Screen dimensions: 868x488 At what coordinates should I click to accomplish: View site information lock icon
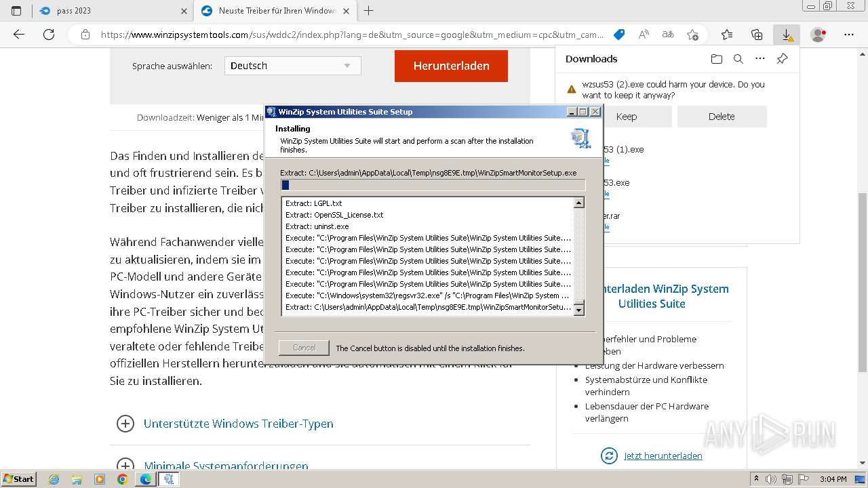click(85, 35)
